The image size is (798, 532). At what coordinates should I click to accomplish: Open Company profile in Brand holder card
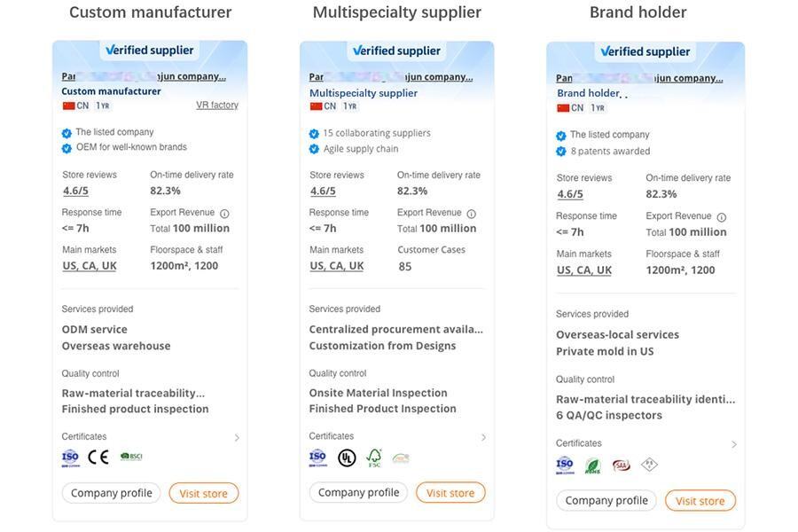click(606, 500)
